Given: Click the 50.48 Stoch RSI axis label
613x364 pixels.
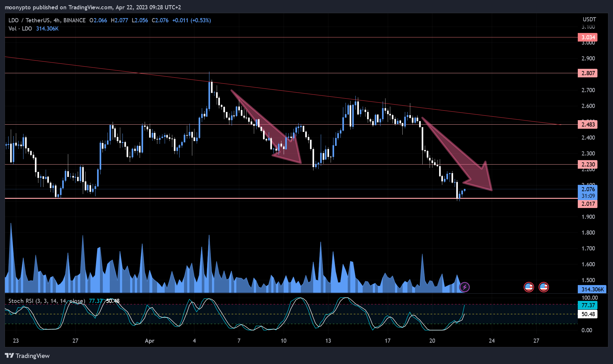Looking at the screenshot, I should [x=588, y=314].
